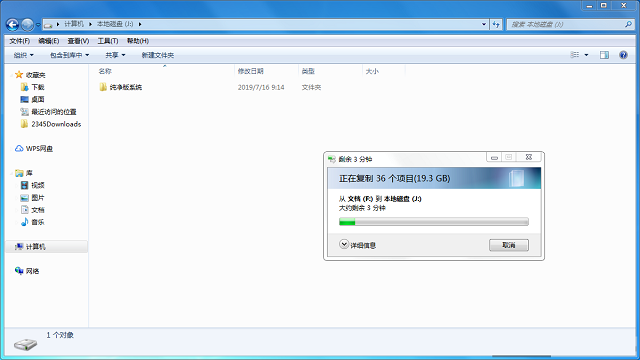The image size is (640, 360).
Task: Open Help with the question mark icon
Action: click(623, 55)
